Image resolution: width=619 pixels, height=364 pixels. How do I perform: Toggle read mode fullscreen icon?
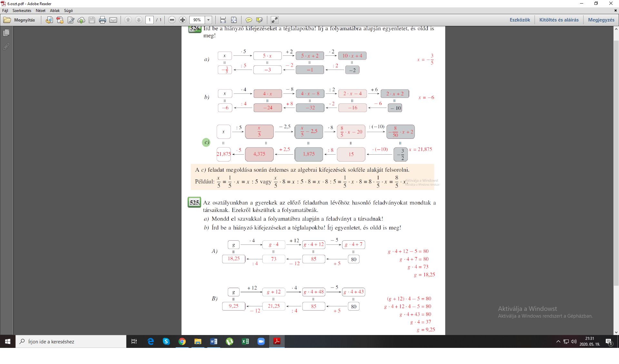pyautogui.click(x=275, y=20)
